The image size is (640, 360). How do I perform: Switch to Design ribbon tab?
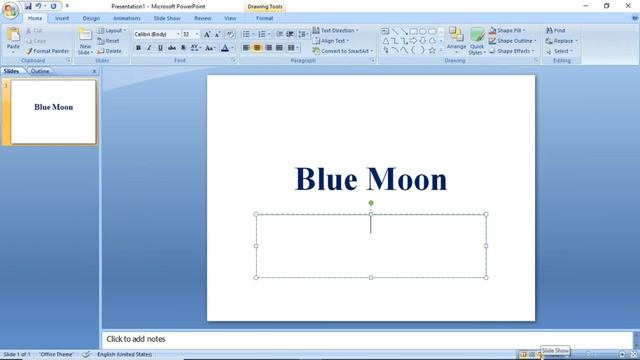(x=91, y=18)
